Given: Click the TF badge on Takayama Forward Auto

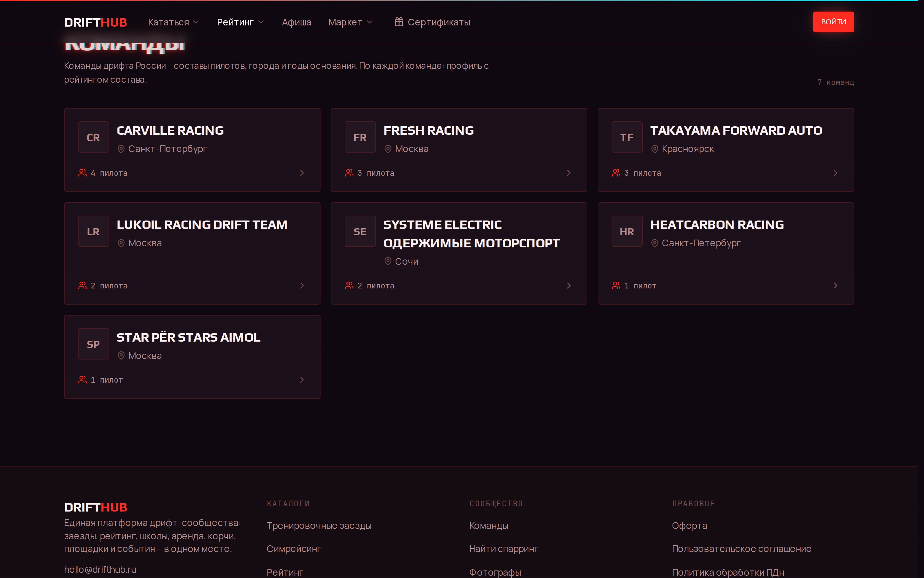Looking at the screenshot, I should pyautogui.click(x=627, y=137).
